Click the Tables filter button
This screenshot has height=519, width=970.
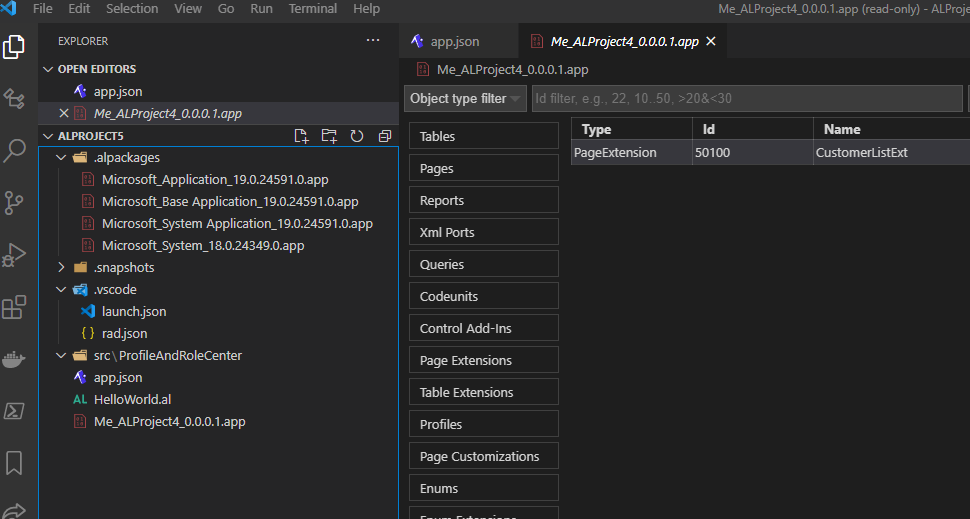[484, 136]
